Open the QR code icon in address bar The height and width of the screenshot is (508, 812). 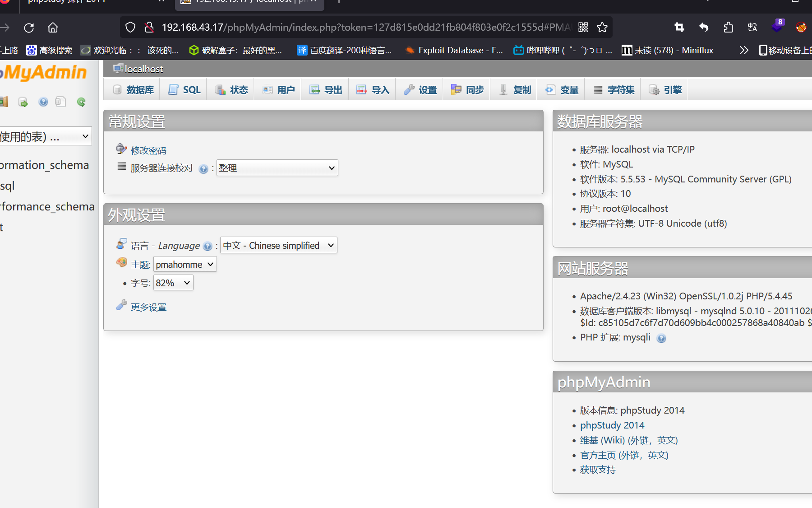(x=583, y=27)
